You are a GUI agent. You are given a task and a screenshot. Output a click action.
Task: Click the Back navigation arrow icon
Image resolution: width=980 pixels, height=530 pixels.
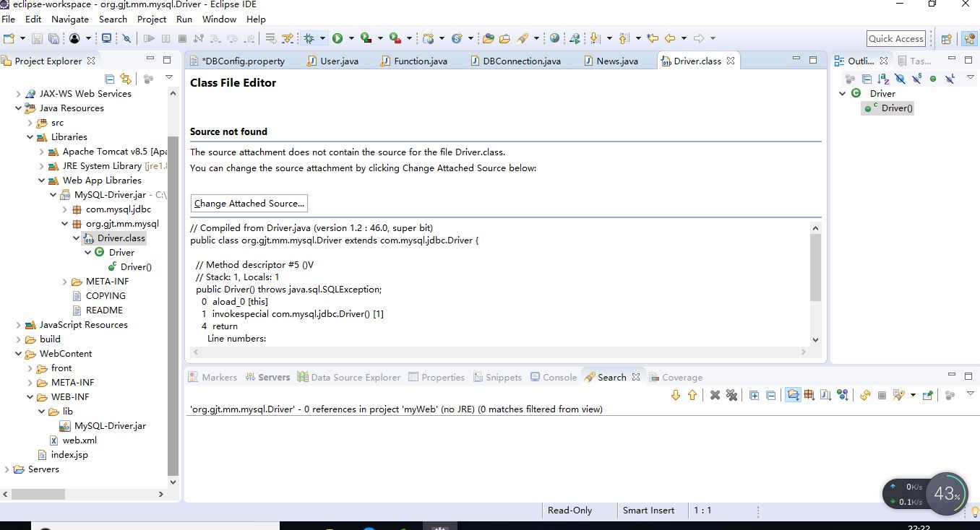[x=669, y=38]
